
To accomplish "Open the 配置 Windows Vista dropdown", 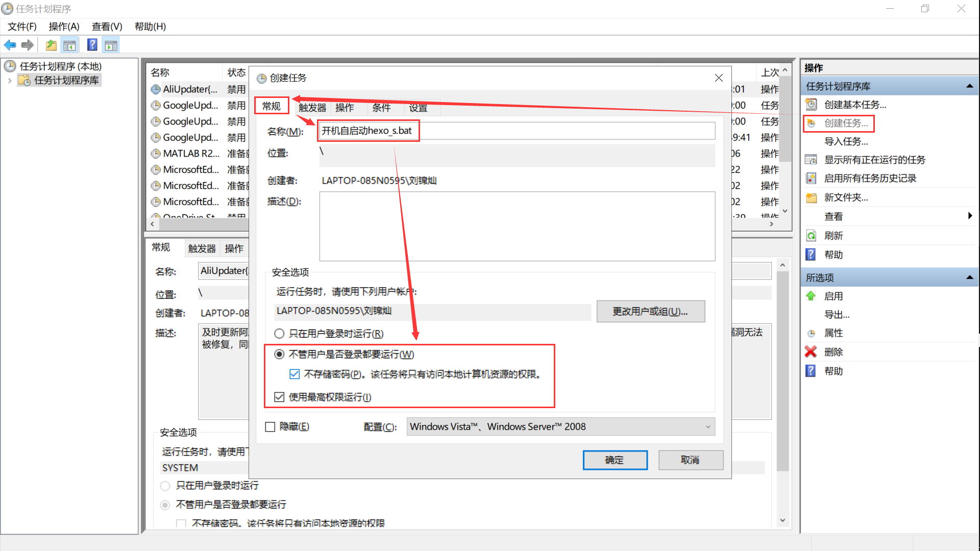I will (x=560, y=427).
